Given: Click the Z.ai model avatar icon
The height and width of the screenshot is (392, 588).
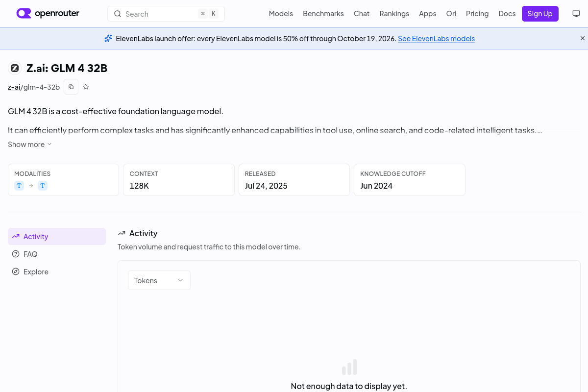Looking at the screenshot, I should [15, 68].
